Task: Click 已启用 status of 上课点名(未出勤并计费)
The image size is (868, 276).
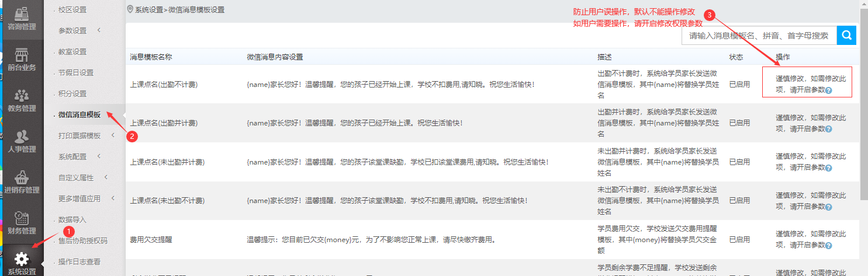Action: [739, 162]
